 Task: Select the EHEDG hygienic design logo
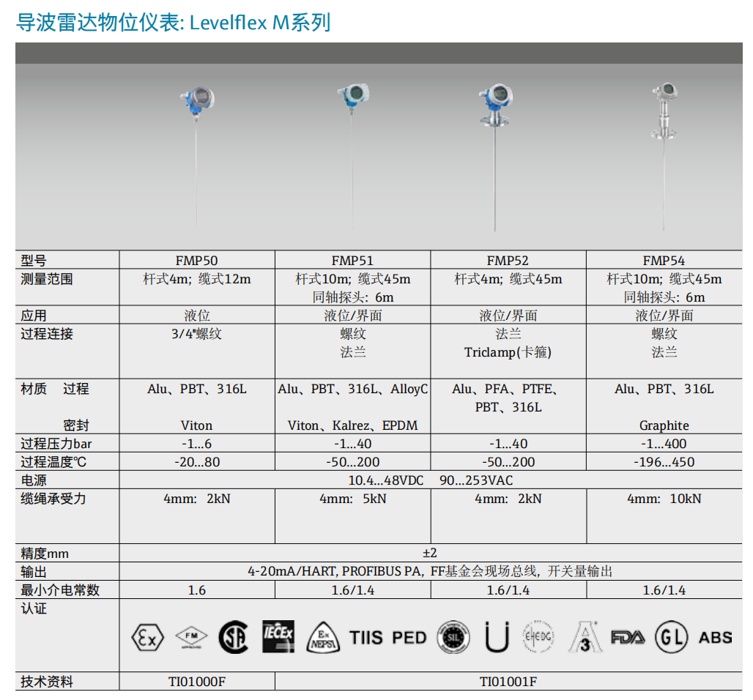538,636
